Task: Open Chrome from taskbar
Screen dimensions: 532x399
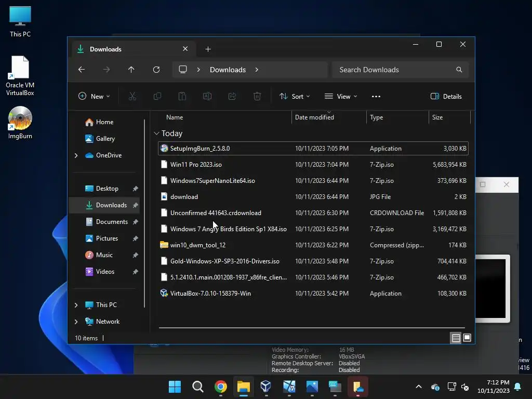Action: (220, 387)
